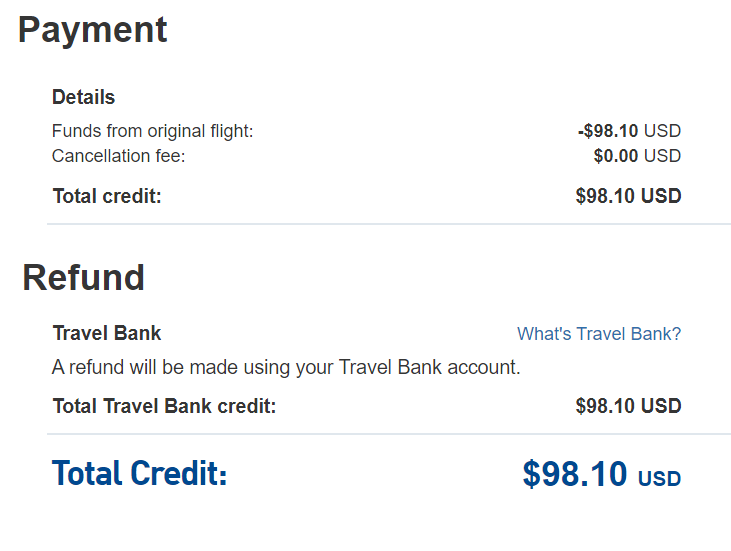
Task: Select the $0.00 USD cancellation fee amount
Action: click(x=636, y=156)
